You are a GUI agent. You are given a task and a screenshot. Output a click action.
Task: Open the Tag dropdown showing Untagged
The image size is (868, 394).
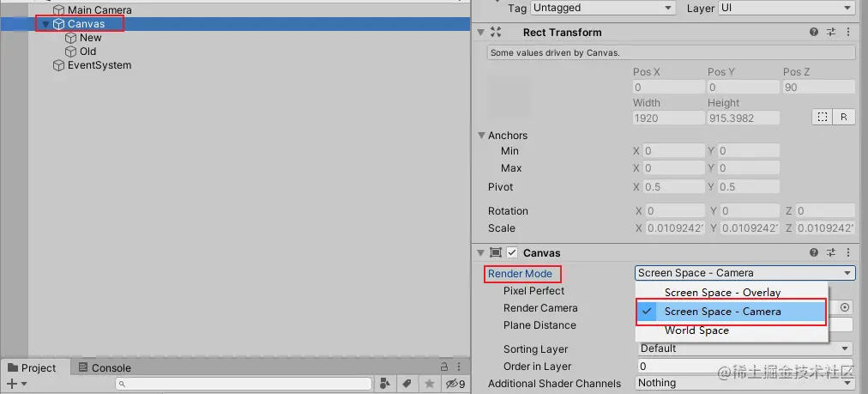coord(603,8)
